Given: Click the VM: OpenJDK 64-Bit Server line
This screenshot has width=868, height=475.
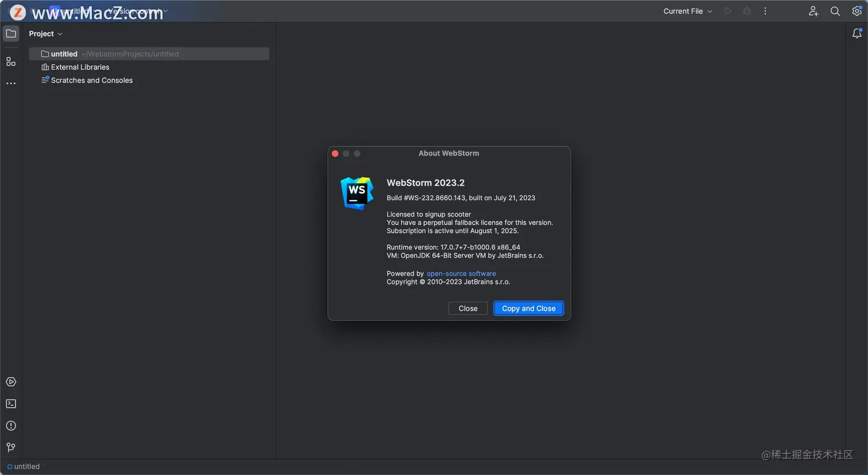Looking at the screenshot, I should pos(465,255).
